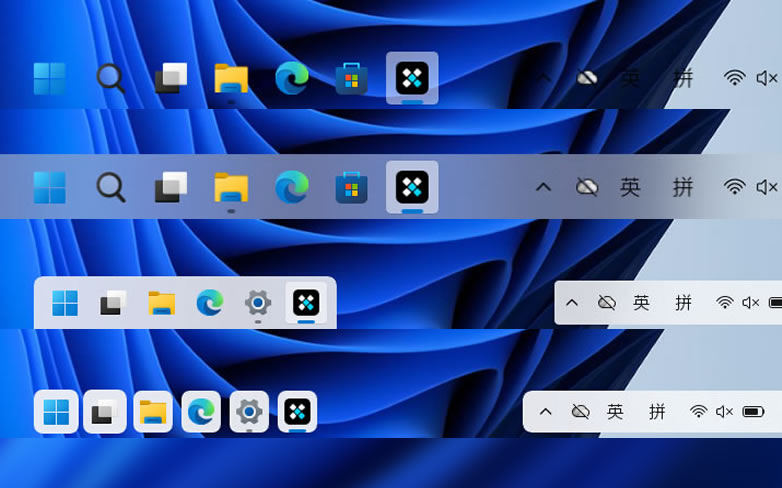
Task: Open File Explorer on the fully transparent taskbar
Action: tap(231, 78)
